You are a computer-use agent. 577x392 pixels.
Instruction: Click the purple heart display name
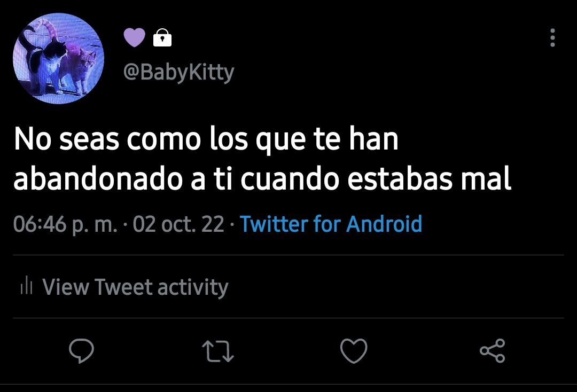[x=134, y=37]
